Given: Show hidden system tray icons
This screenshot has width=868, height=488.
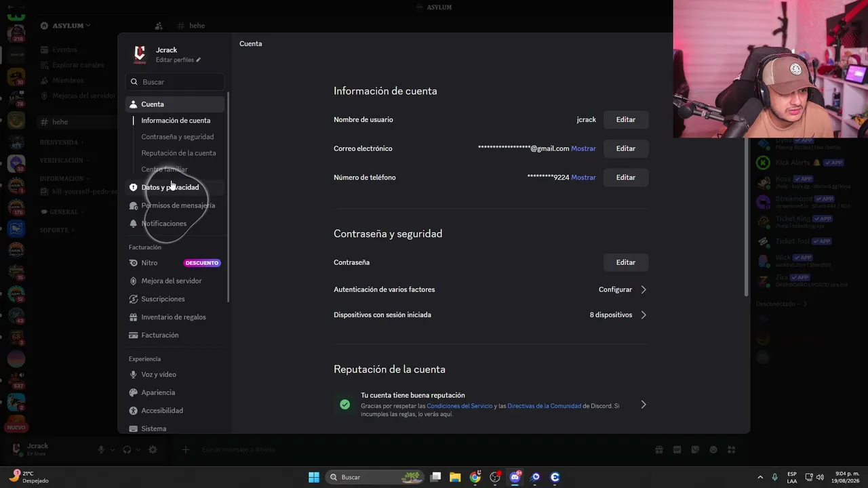Looking at the screenshot, I should (759, 477).
